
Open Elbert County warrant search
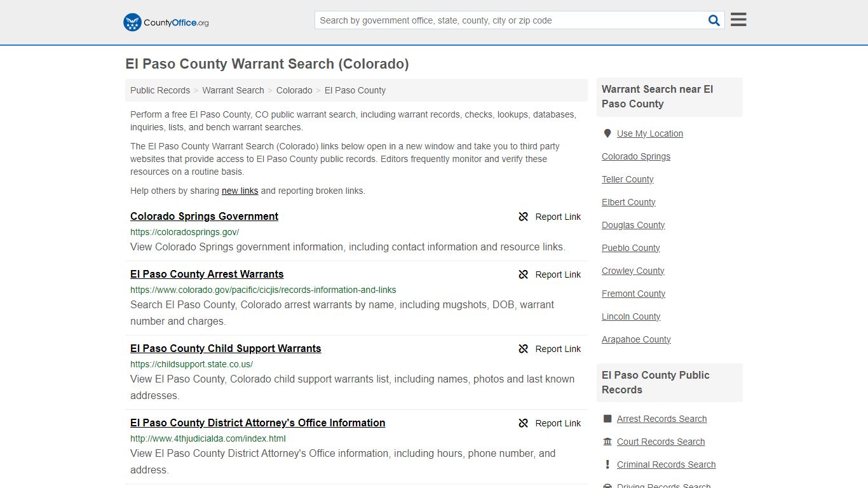(x=628, y=202)
